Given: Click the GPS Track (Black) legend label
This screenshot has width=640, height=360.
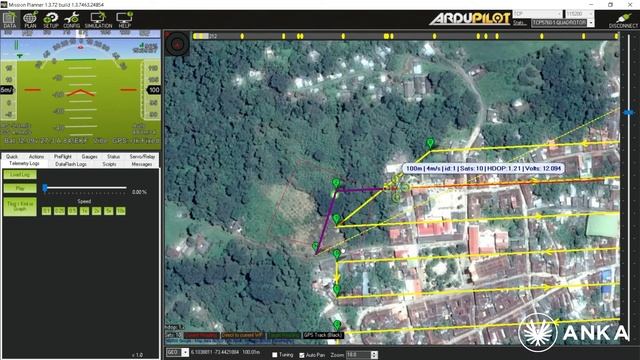Looking at the screenshot, I should pyautogui.click(x=323, y=335).
